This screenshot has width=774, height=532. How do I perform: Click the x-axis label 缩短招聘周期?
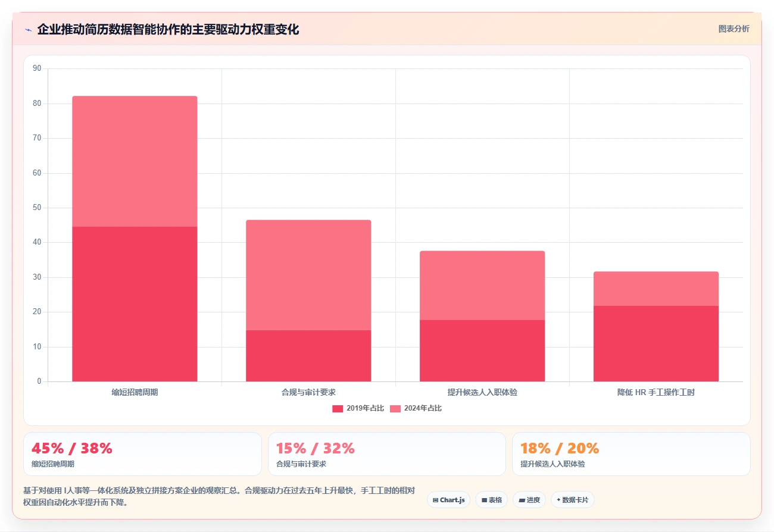[x=135, y=393]
